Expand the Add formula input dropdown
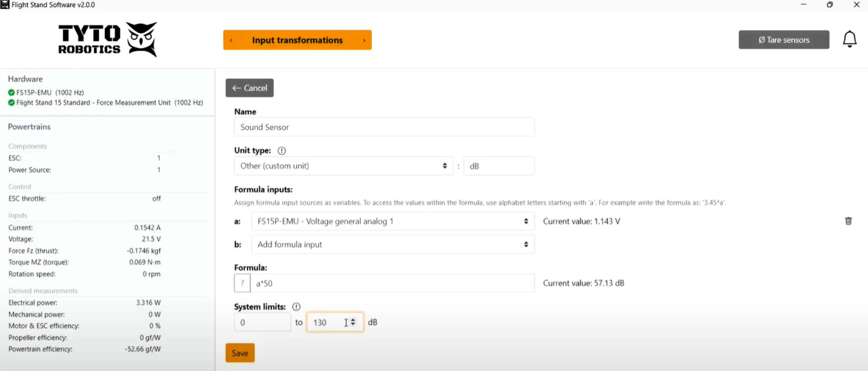 point(392,244)
